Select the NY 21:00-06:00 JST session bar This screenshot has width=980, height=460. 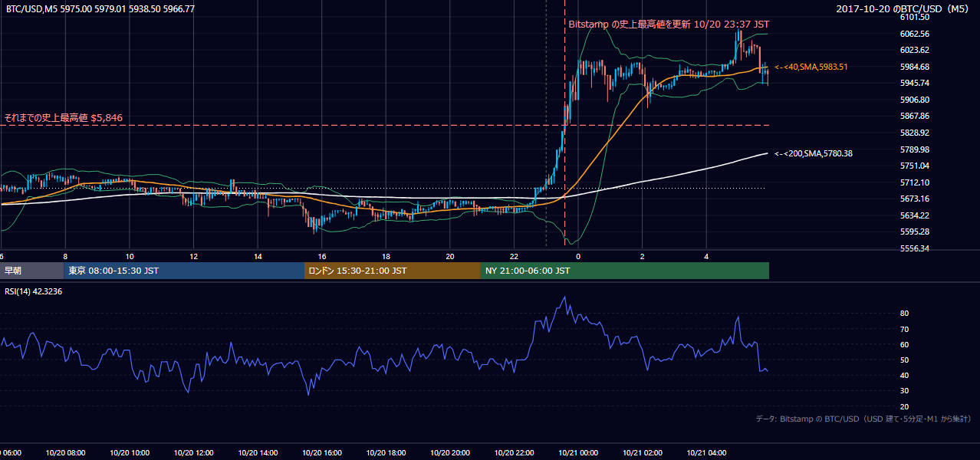[625, 271]
